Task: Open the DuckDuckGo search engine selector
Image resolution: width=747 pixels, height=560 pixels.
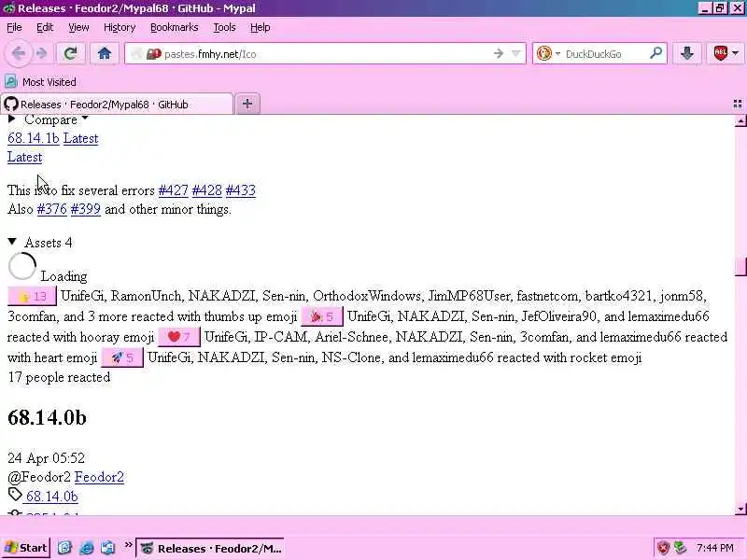Action: (x=548, y=54)
